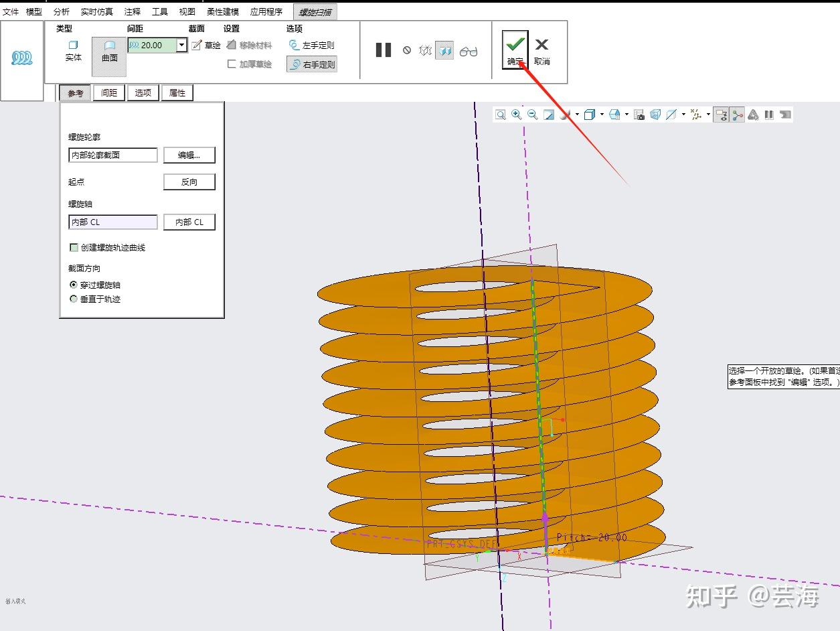Select the 实体 solid type icon
The height and width of the screenshot is (631, 840).
[74, 50]
